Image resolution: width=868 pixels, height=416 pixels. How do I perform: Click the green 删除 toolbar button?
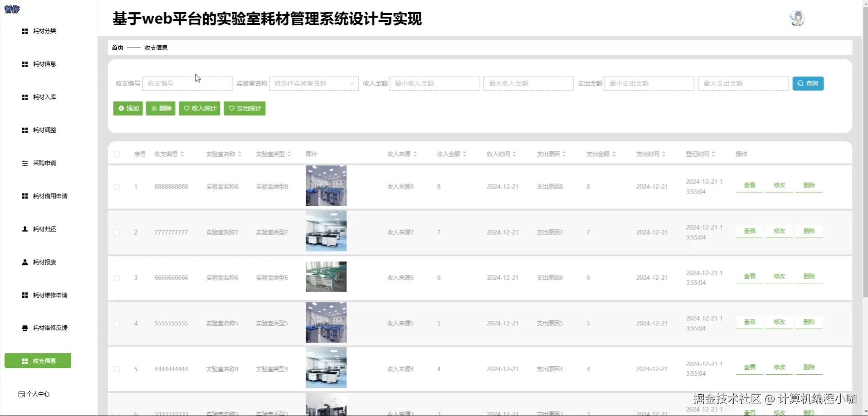click(161, 108)
